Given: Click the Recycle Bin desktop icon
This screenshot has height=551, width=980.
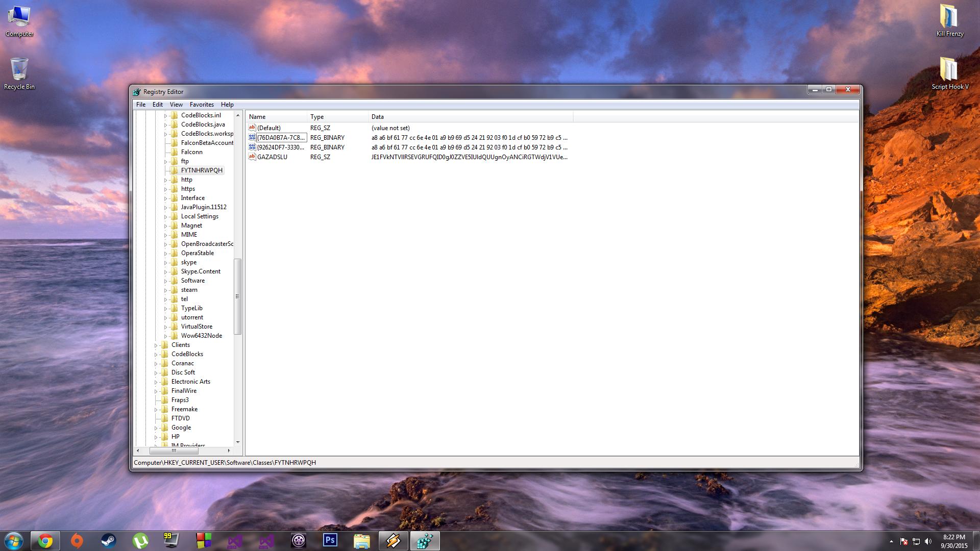Looking at the screenshot, I should pyautogui.click(x=19, y=74).
